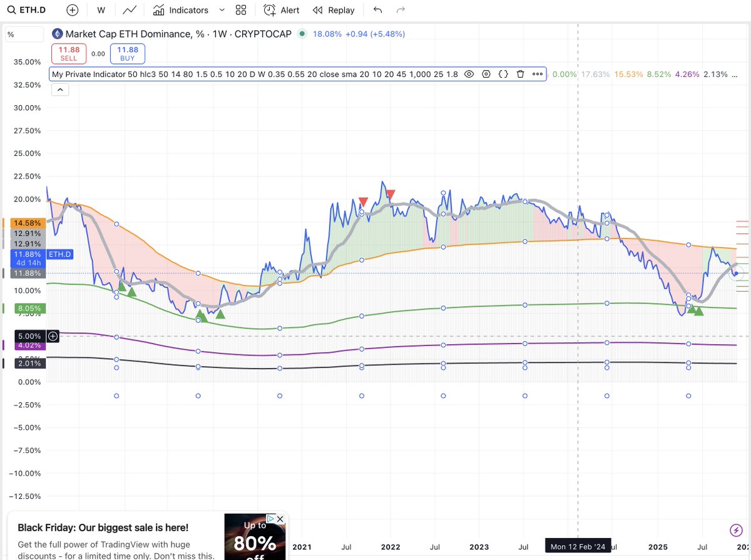Open indicator source code via braces icon
This screenshot has height=560, width=751.
503,74
